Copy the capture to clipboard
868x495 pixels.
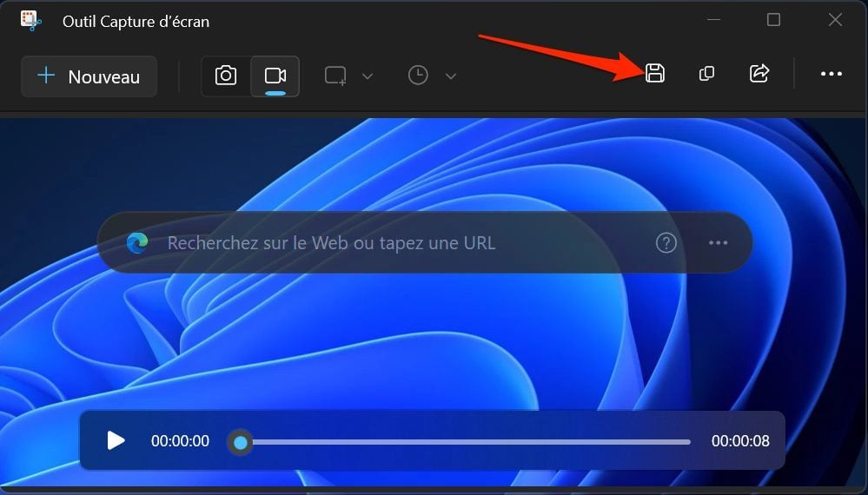point(707,73)
